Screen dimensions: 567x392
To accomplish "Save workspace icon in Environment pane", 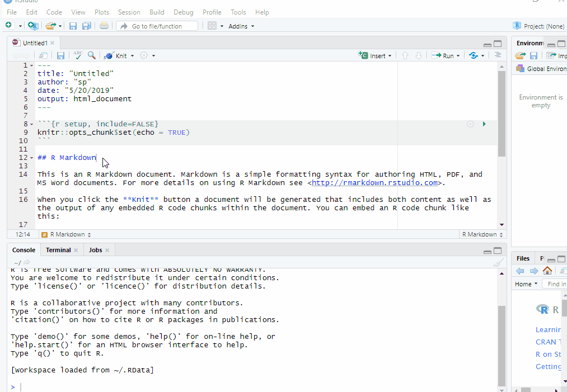I will pos(534,55).
